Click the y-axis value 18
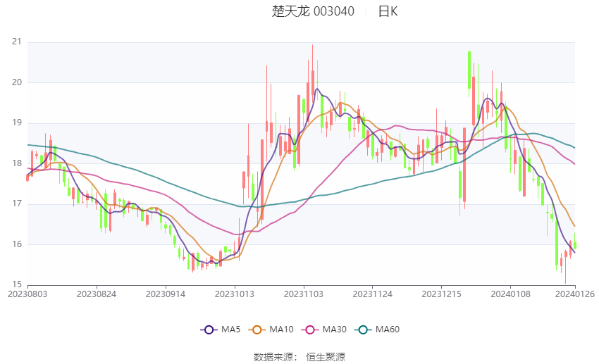599x364 pixels. tap(17, 163)
